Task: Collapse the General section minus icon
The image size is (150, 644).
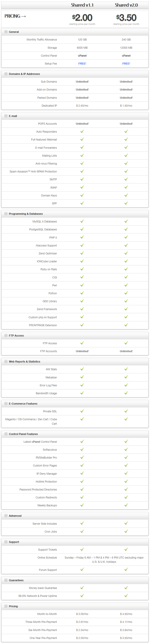Action: (6, 32)
